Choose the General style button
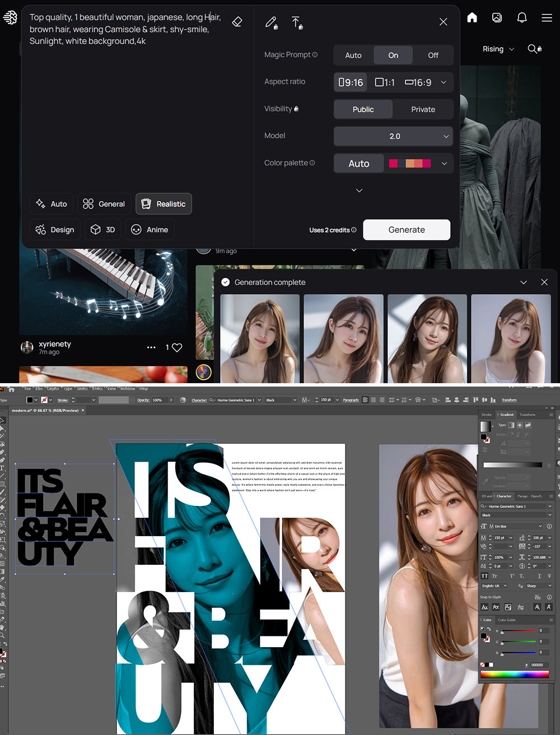 tap(104, 204)
